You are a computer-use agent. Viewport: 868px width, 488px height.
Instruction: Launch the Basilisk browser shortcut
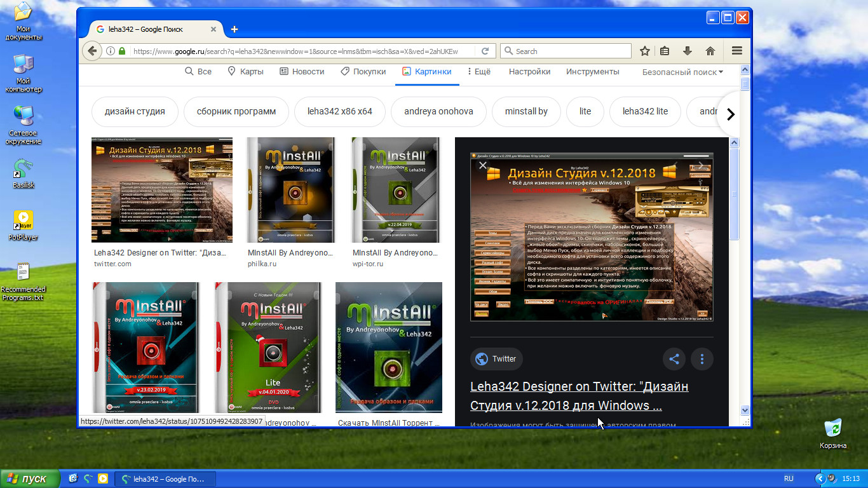point(24,173)
